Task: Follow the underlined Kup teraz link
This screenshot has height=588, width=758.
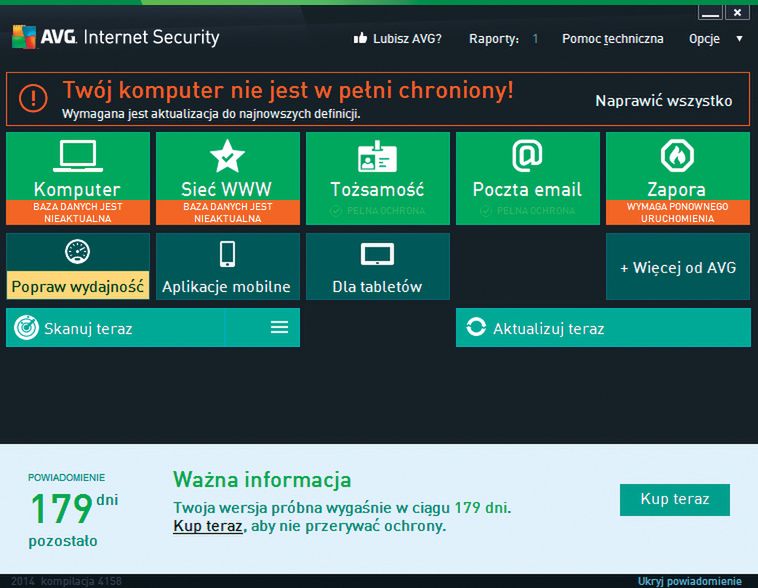Action: [208, 526]
